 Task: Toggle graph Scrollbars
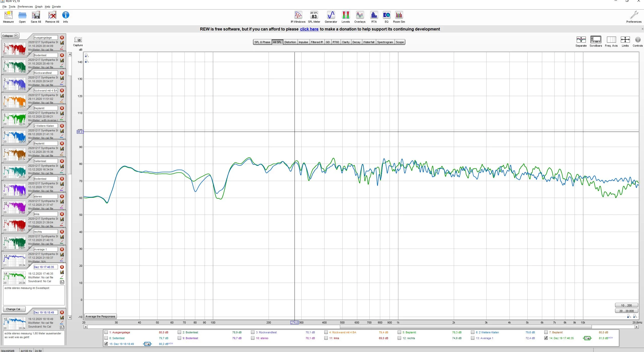[x=596, y=42]
